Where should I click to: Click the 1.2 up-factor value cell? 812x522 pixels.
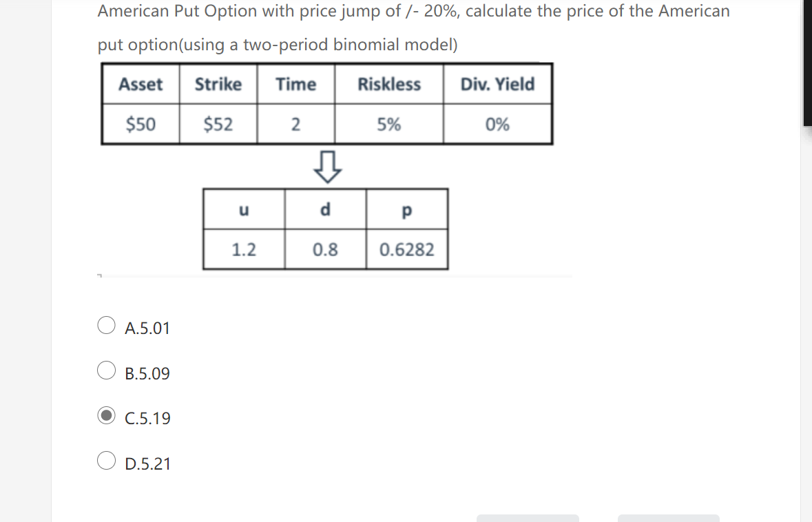(x=244, y=249)
